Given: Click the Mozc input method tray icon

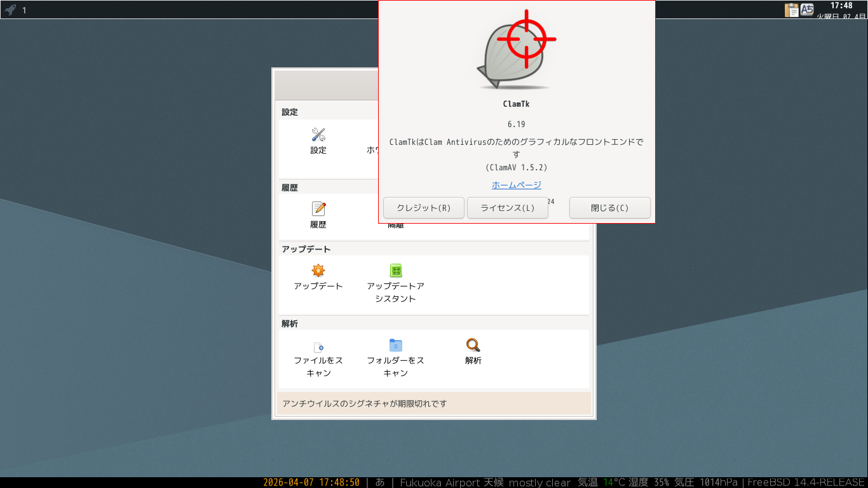Looking at the screenshot, I should (x=807, y=10).
